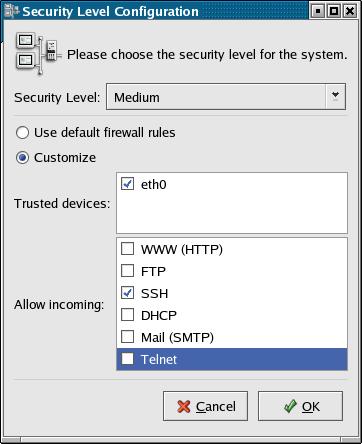362x444 pixels.
Task: Enable WWW (HTTP) incoming traffic
Action: tap(127, 249)
